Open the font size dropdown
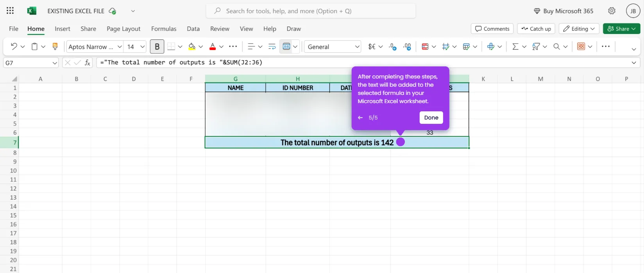The image size is (644, 273). 142,46
